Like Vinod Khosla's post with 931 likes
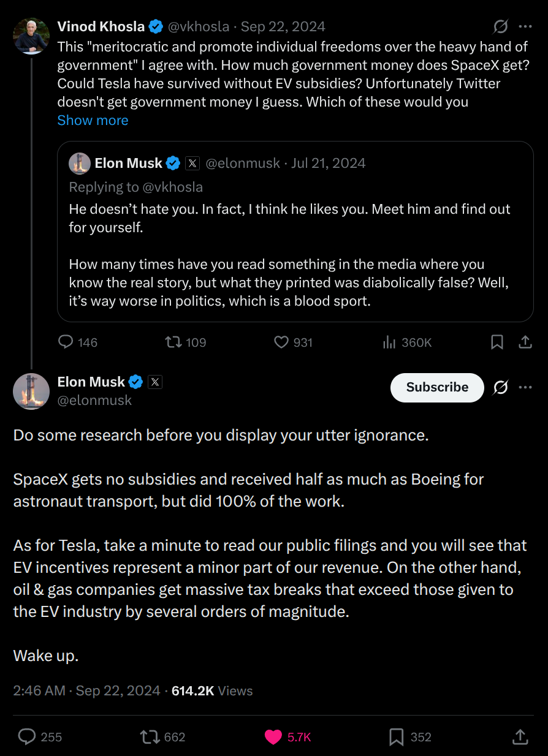The image size is (548, 756). [293, 342]
